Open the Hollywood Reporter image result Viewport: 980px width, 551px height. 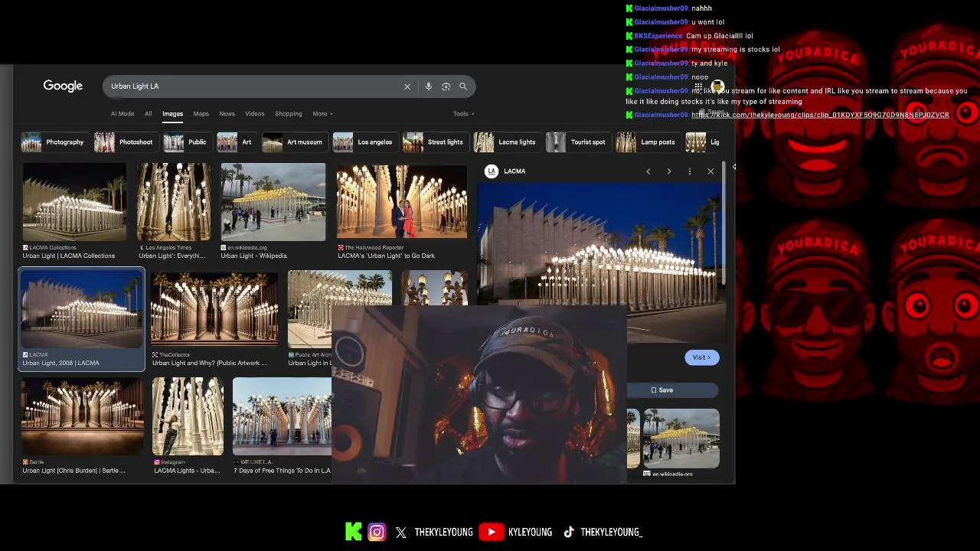tap(402, 202)
